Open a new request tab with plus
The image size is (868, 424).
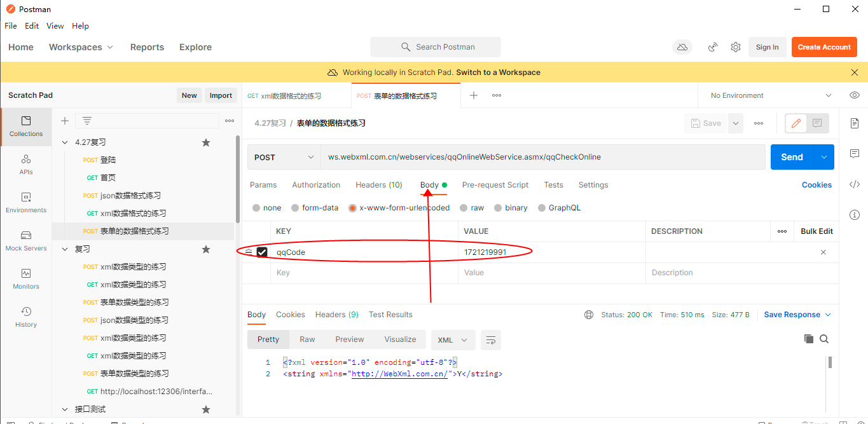coord(474,95)
